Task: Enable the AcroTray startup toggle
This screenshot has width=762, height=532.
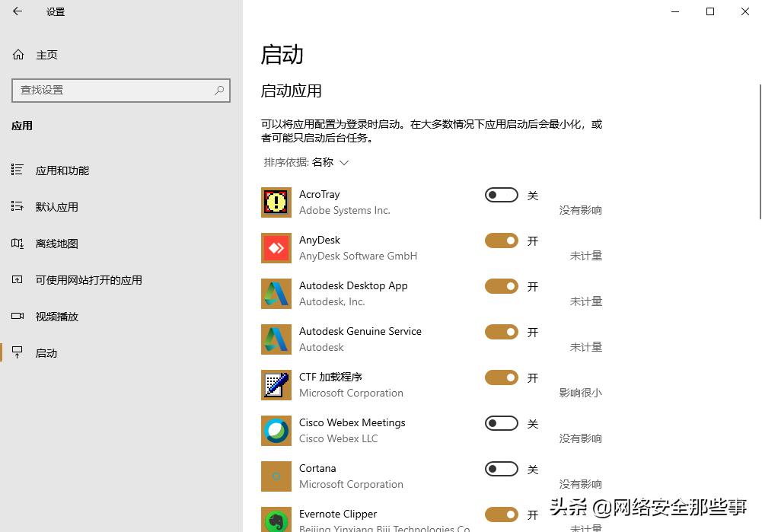Action: pyautogui.click(x=500, y=195)
